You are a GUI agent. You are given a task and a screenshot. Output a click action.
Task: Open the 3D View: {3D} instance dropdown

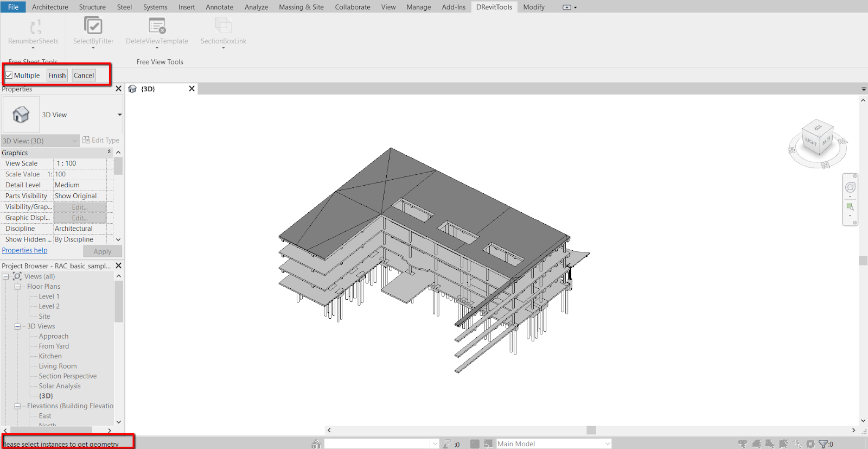click(x=75, y=141)
